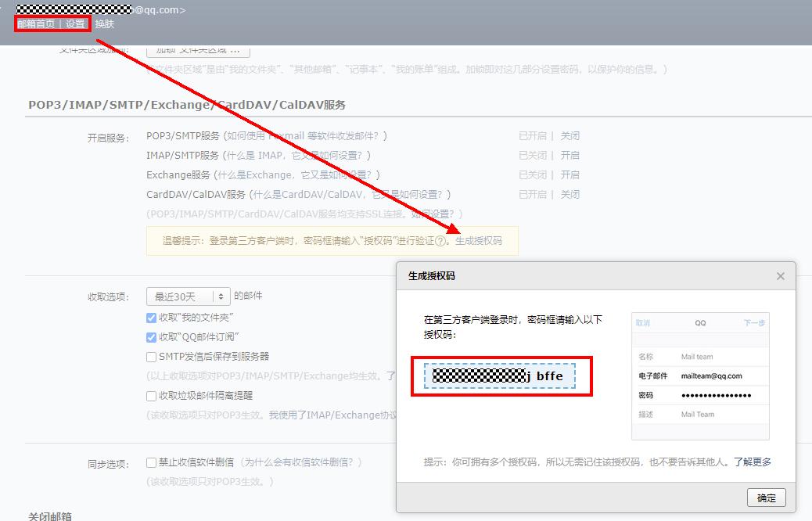Uncheck 收取"我的文件夹"

pos(150,318)
